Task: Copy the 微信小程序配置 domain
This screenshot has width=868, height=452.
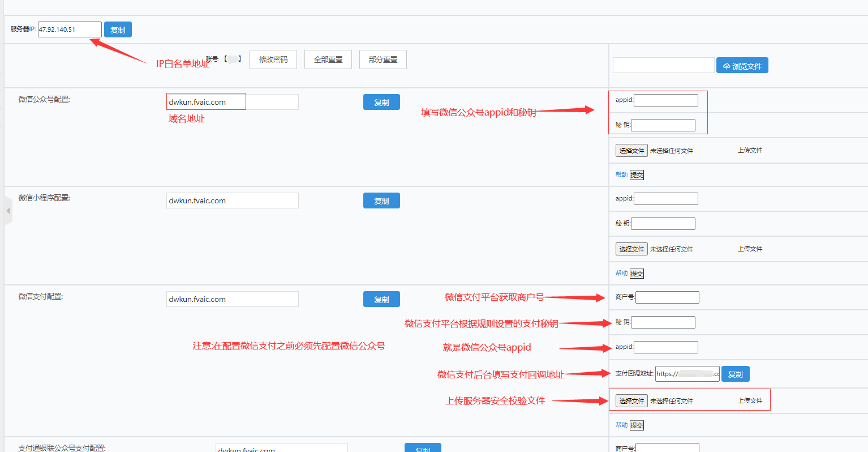Action: [381, 201]
